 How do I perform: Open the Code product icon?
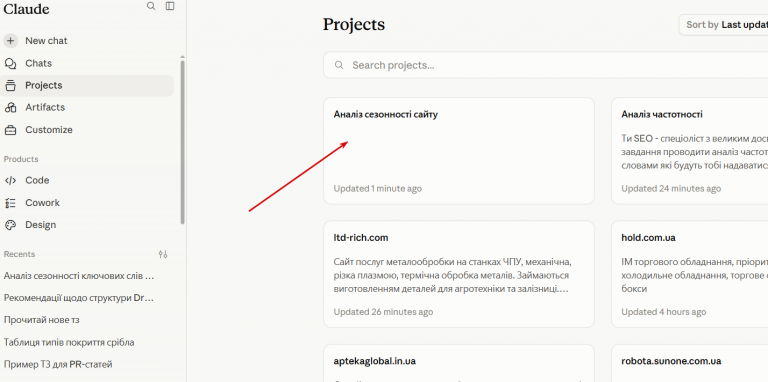point(10,180)
